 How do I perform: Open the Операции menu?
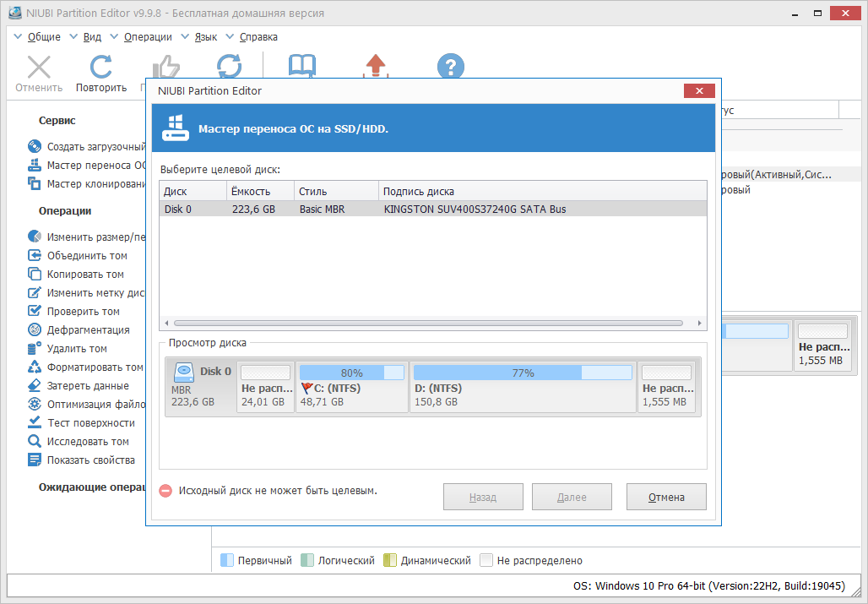pyautogui.click(x=148, y=37)
